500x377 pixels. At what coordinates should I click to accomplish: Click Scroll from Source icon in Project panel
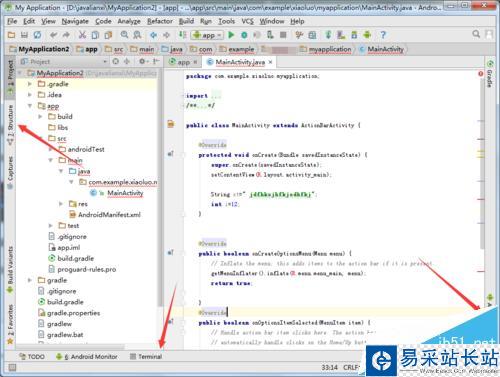[x=116, y=61]
